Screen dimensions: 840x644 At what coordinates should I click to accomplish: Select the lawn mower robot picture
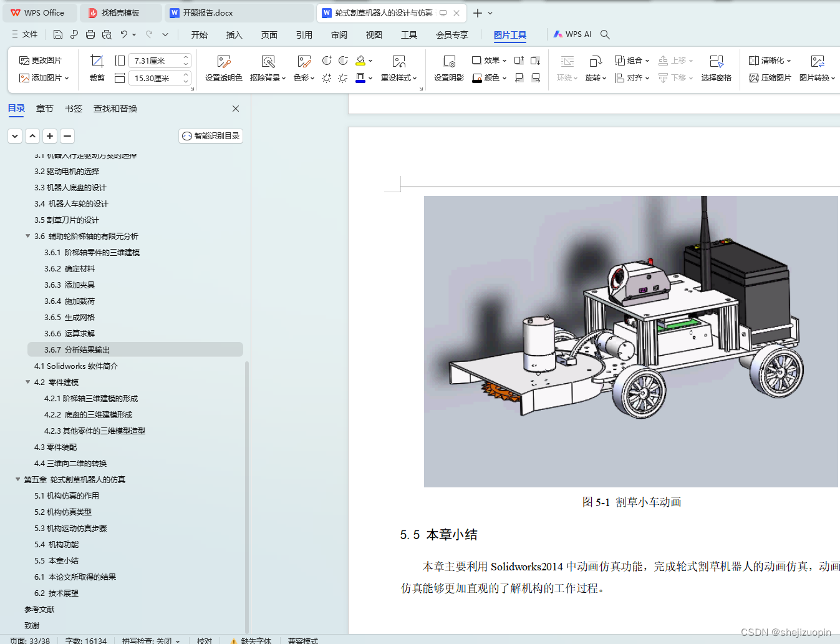[x=630, y=341]
